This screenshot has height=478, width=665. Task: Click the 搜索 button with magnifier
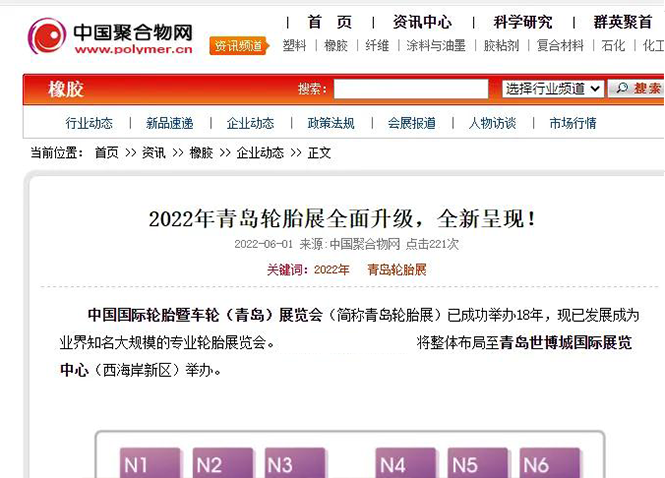pos(637,89)
